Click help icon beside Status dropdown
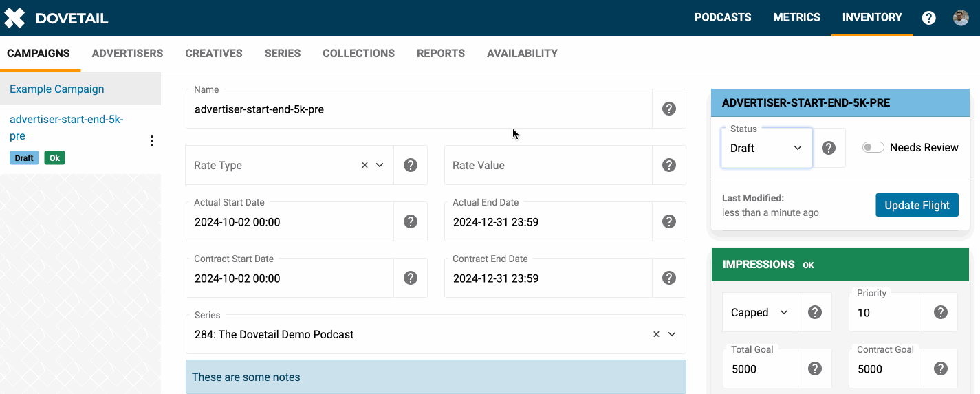 (x=829, y=148)
